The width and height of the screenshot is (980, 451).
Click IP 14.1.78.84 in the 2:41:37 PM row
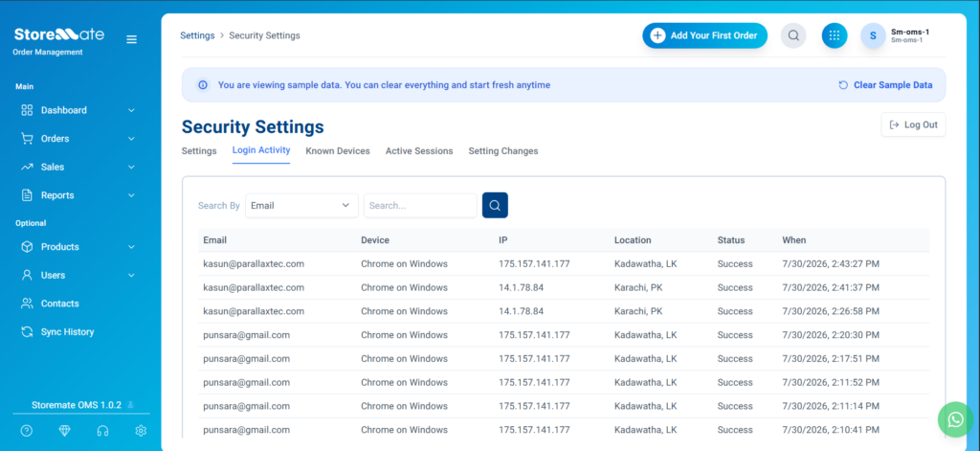coord(522,287)
